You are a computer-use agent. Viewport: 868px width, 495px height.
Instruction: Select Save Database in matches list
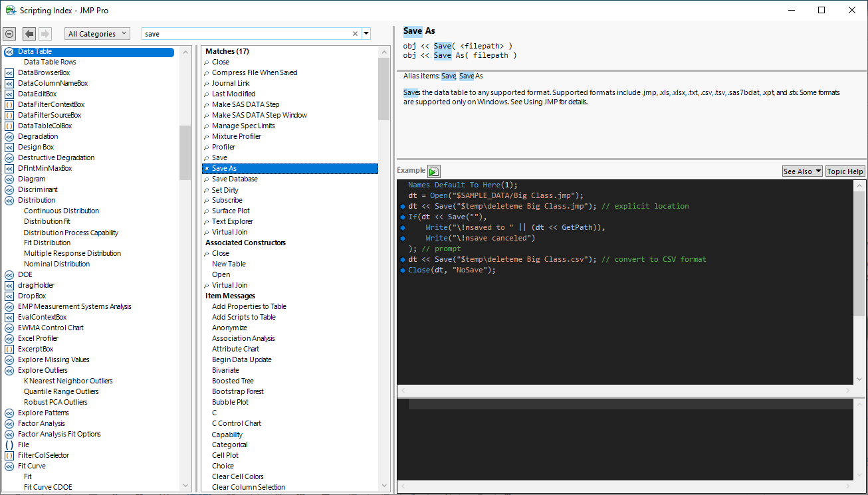coord(235,179)
